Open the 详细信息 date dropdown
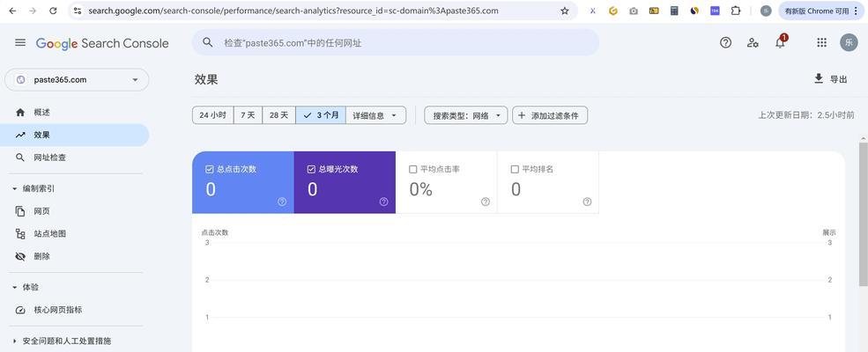The image size is (868, 352). pyautogui.click(x=376, y=115)
